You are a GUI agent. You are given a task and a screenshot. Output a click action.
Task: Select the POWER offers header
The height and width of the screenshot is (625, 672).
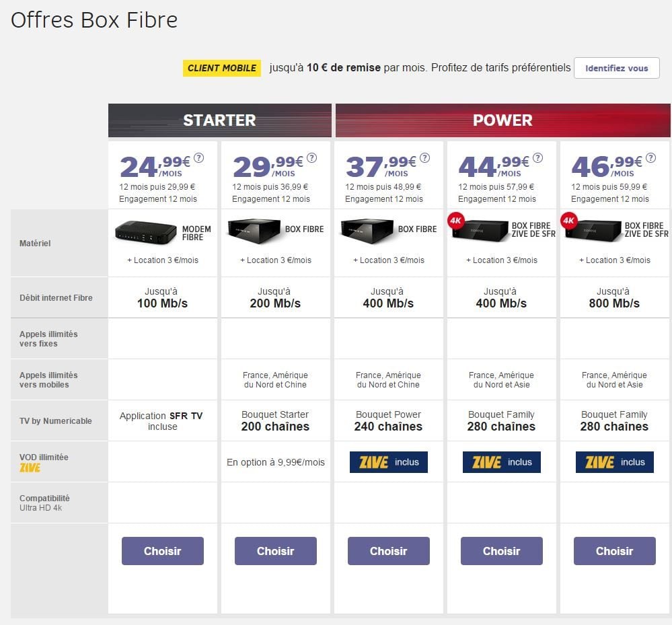502,120
